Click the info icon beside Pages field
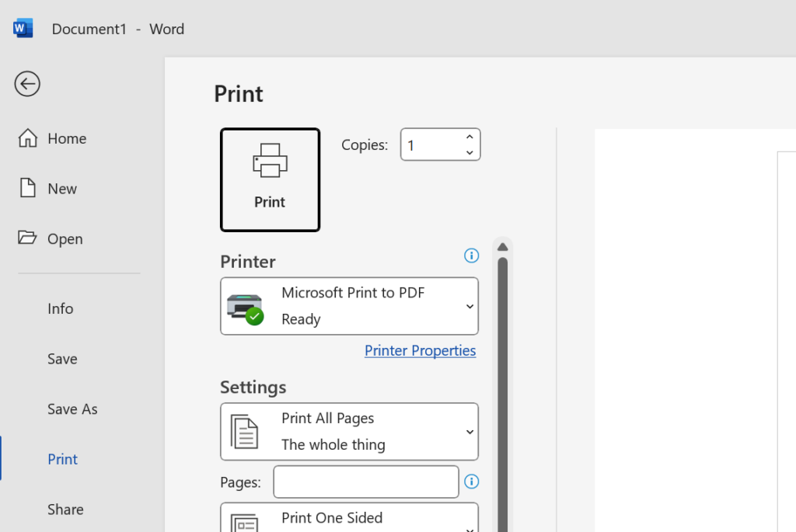The height and width of the screenshot is (532, 796). [471, 482]
